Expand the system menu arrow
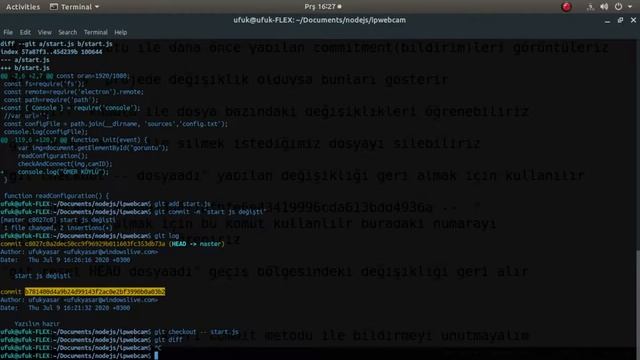 pos(630,7)
